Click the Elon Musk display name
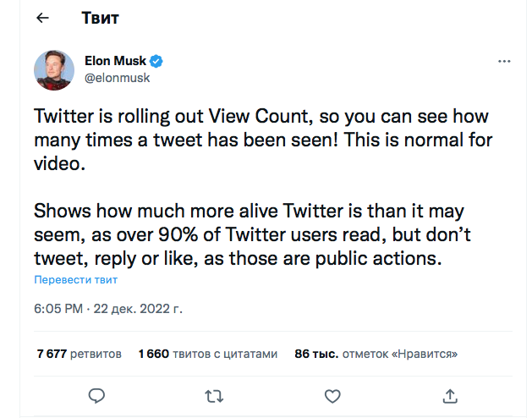532x418 pixels. [x=115, y=62]
